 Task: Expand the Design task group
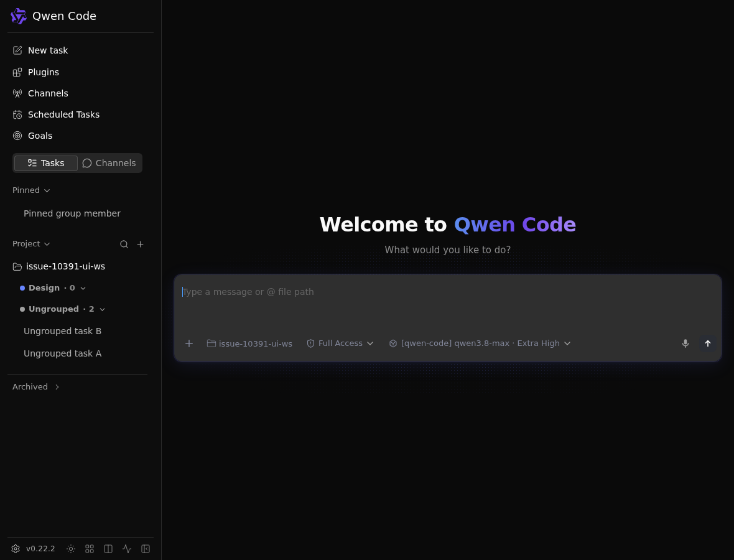tap(52, 288)
